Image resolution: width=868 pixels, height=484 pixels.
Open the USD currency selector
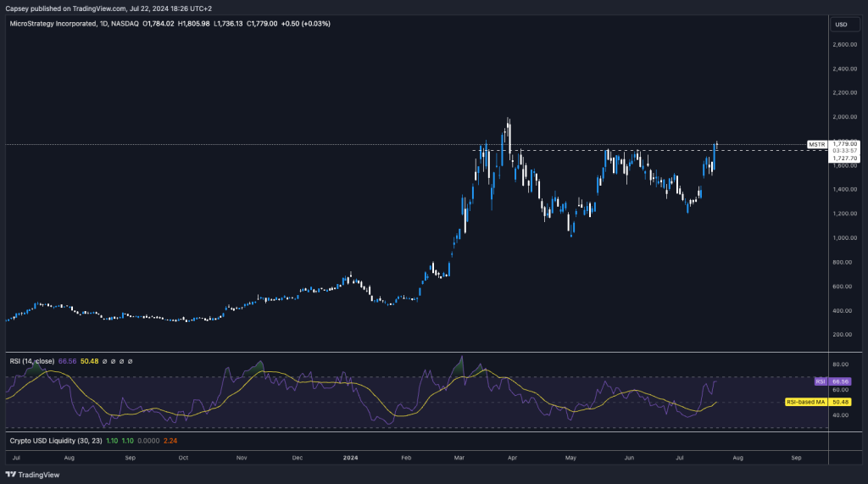[x=841, y=24]
